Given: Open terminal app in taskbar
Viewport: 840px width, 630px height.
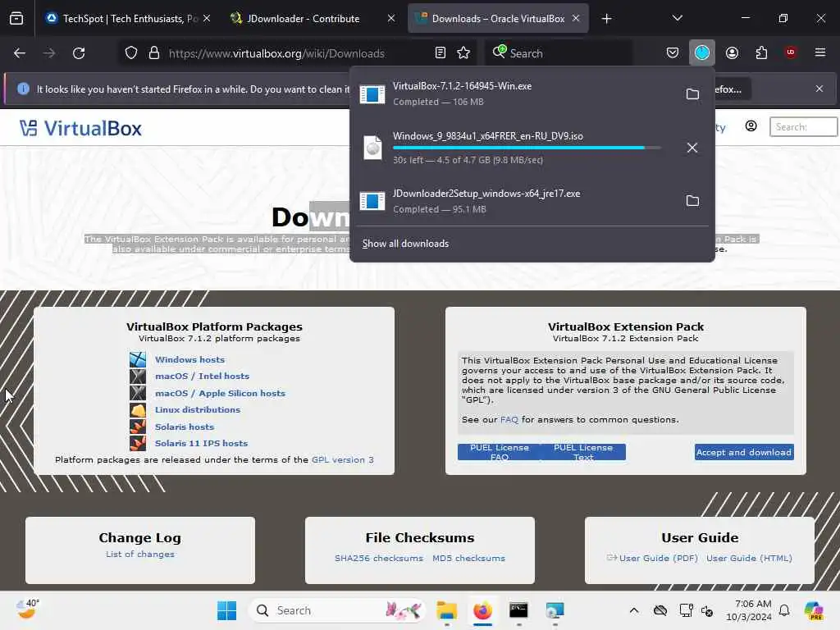Looking at the screenshot, I should (518, 610).
